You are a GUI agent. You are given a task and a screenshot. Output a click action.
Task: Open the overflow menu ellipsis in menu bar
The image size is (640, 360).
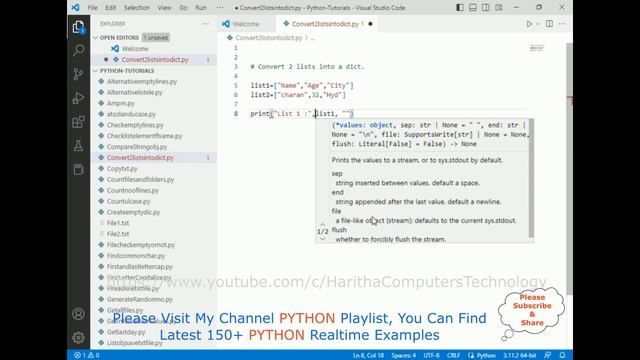[x=220, y=8]
